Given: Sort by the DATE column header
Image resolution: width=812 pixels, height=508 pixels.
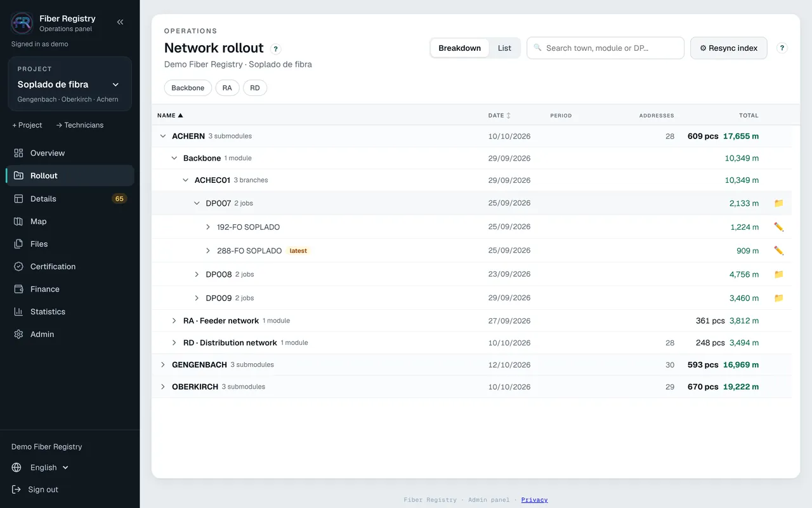Looking at the screenshot, I should [499, 116].
